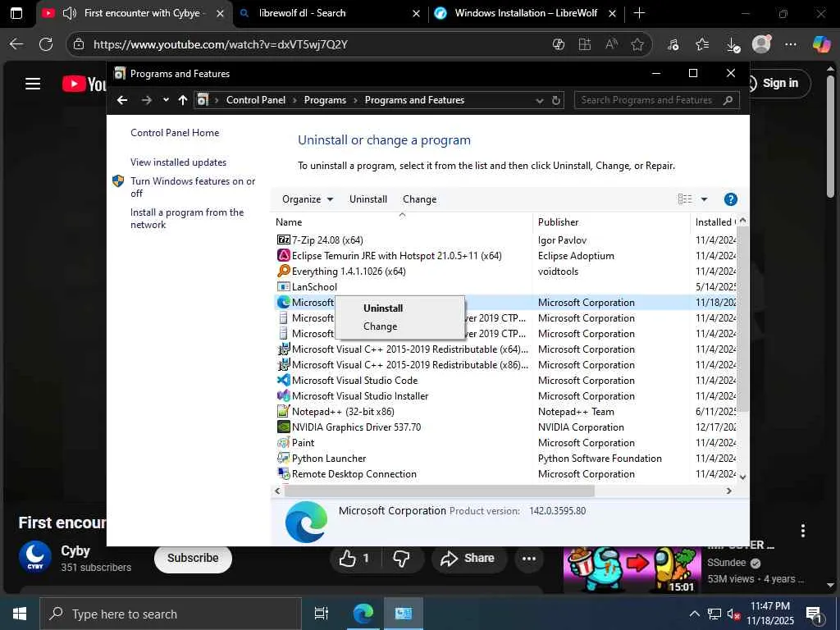840x630 pixels.
Task: Expand the address bar history dropdown
Action: pyautogui.click(x=540, y=101)
